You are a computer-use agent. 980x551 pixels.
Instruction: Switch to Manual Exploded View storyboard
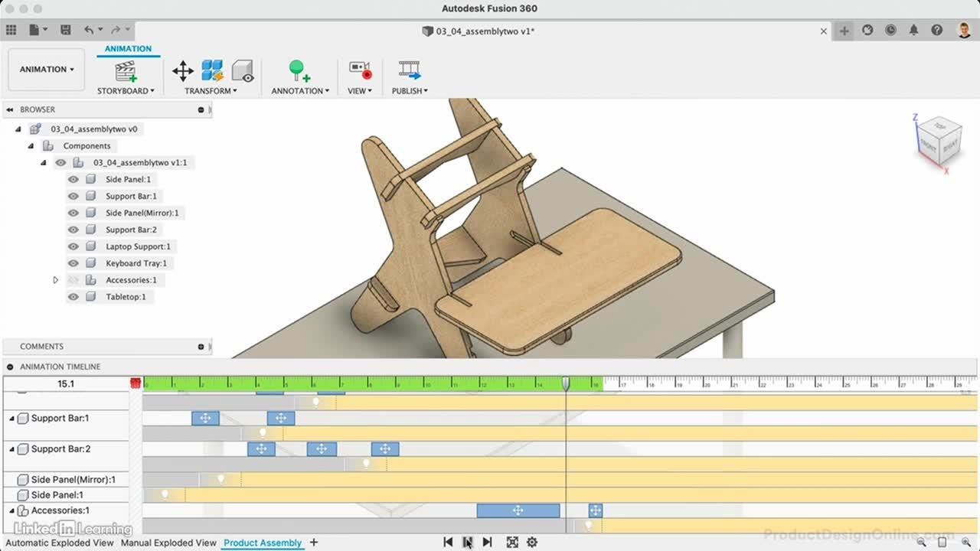168,543
